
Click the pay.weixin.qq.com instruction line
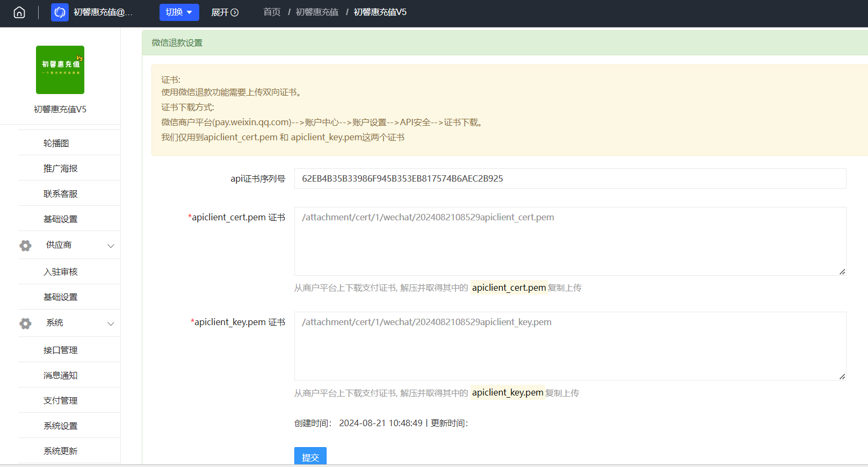point(322,123)
